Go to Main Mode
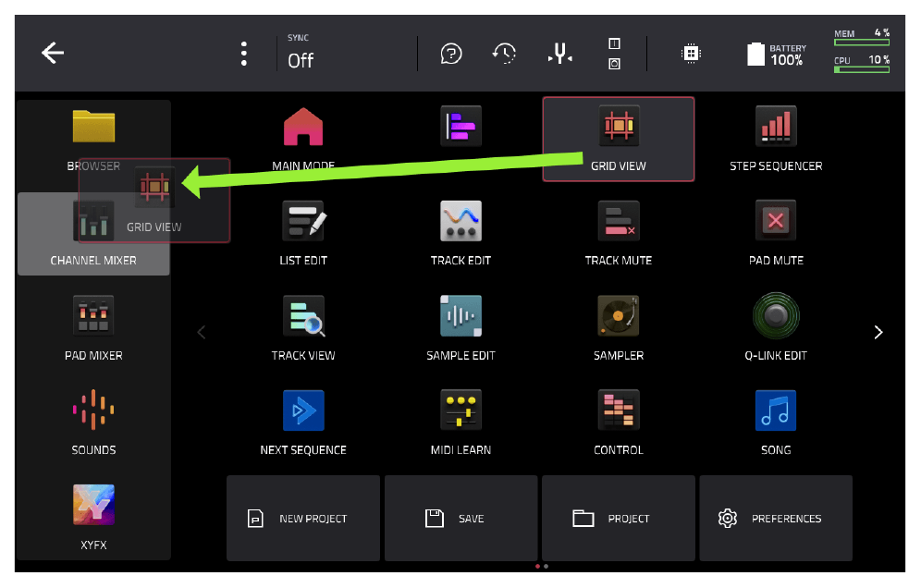 click(x=303, y=139)
